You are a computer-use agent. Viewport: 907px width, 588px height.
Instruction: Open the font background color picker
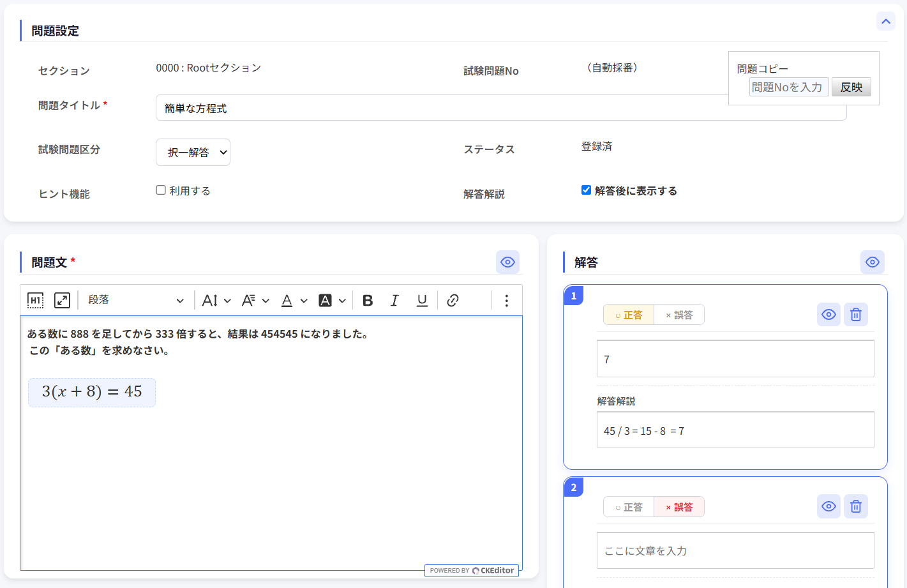332,300
